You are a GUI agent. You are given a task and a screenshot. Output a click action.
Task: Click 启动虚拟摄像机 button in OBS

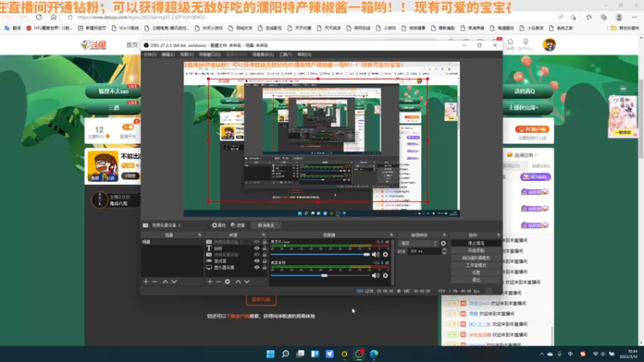(476, 258)
